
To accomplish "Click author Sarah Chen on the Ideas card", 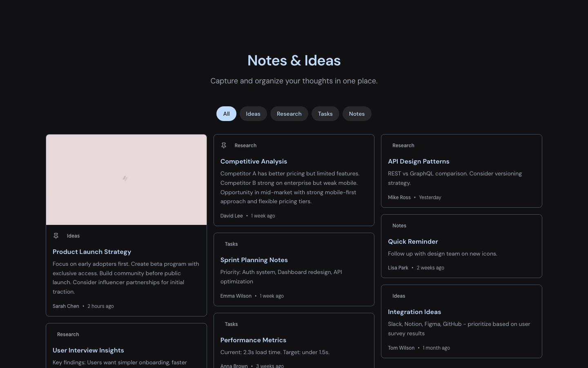I will [66, 306].
